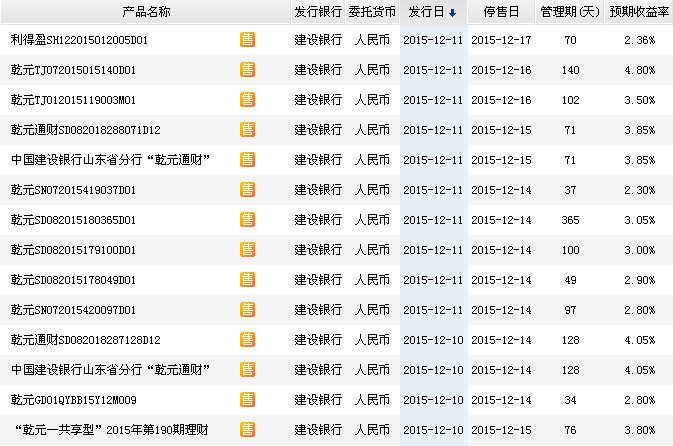The width and height of the screenshot is (673, 446).
Task: Click the 售 icon for 2015年第190期理财
Action: coord(247,430)
